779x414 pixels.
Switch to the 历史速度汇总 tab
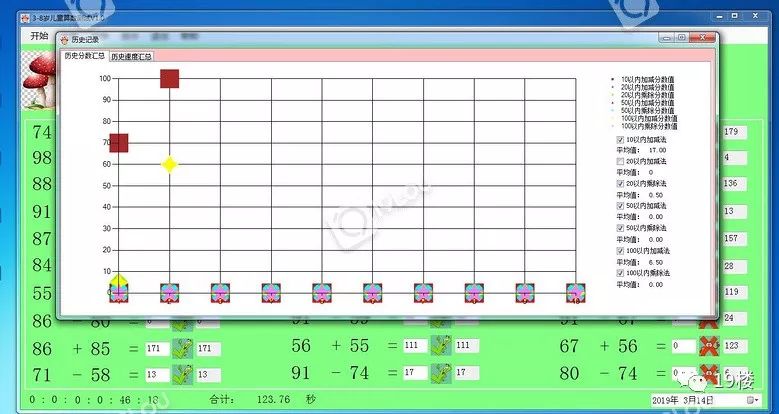(131, 57)
